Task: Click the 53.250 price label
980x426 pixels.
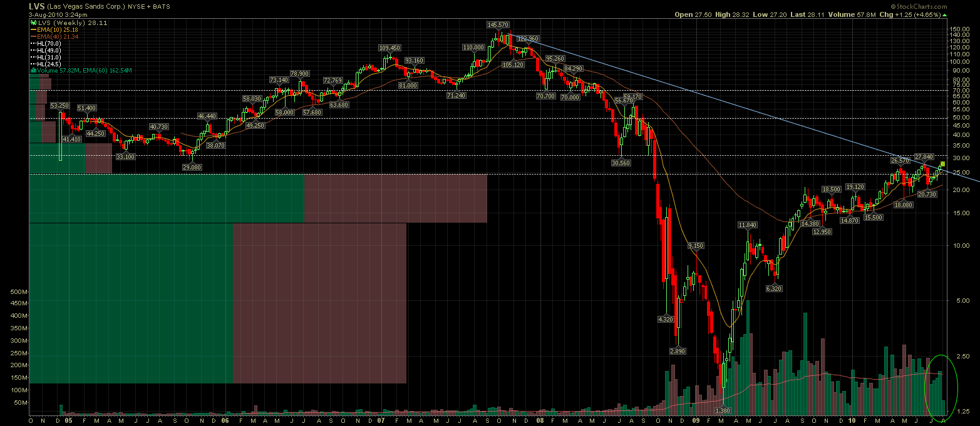Action: coord(60,106)
